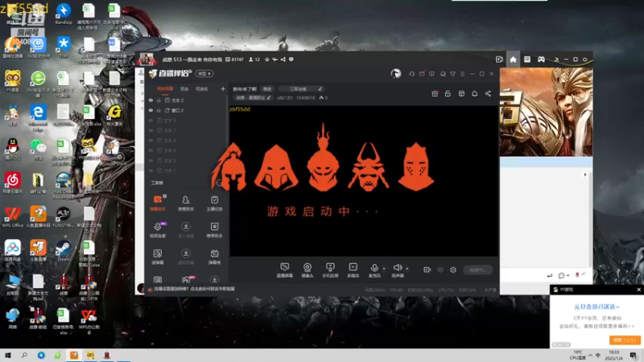
Task: Open the Steam desktop shortcut
Action: [x=64, y=250]
